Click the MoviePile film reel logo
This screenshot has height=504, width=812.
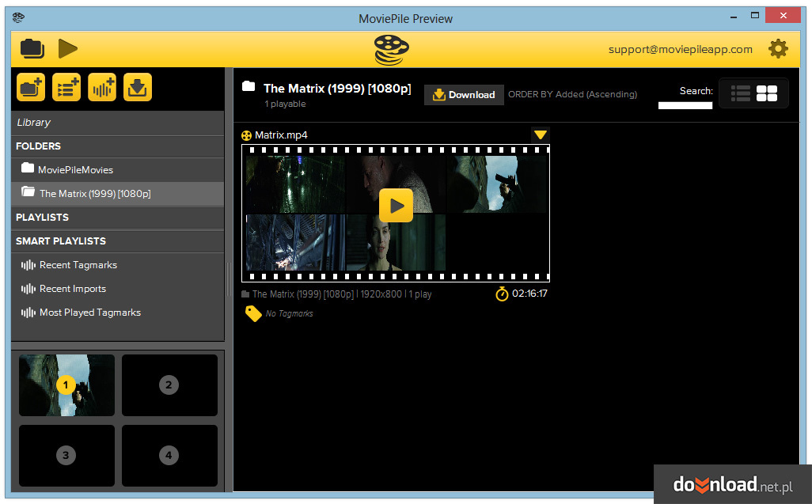tap(392, 50)
